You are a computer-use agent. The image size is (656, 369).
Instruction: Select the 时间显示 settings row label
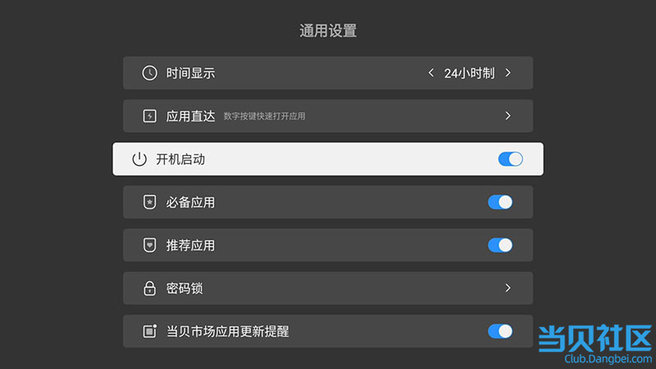coord(190,73)
